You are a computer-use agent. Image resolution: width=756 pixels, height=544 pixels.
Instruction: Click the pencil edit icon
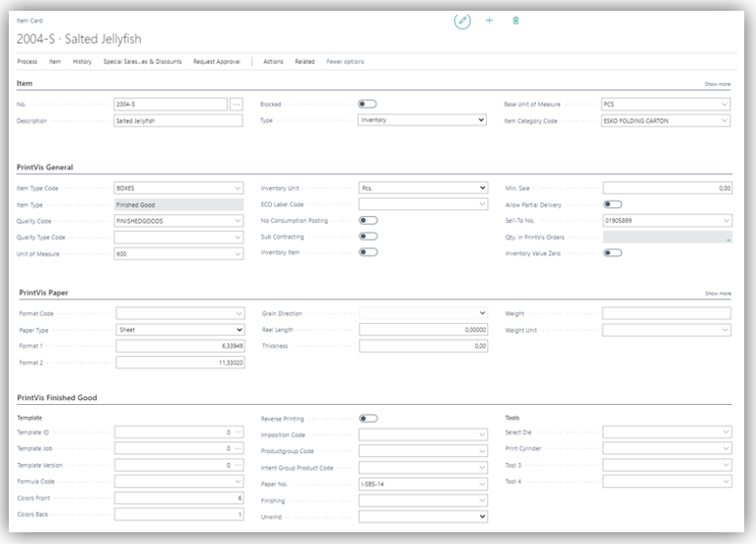[x=463, y=21]
